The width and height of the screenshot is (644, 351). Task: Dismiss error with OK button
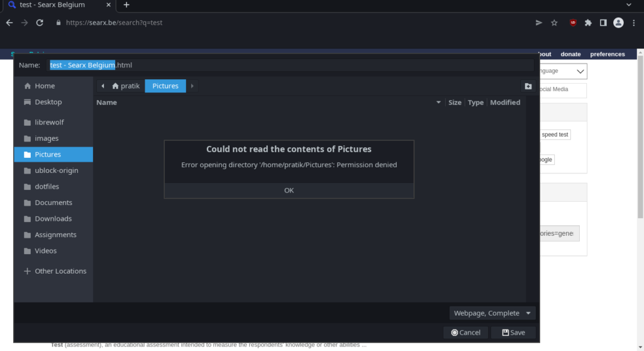pos(289,191)
